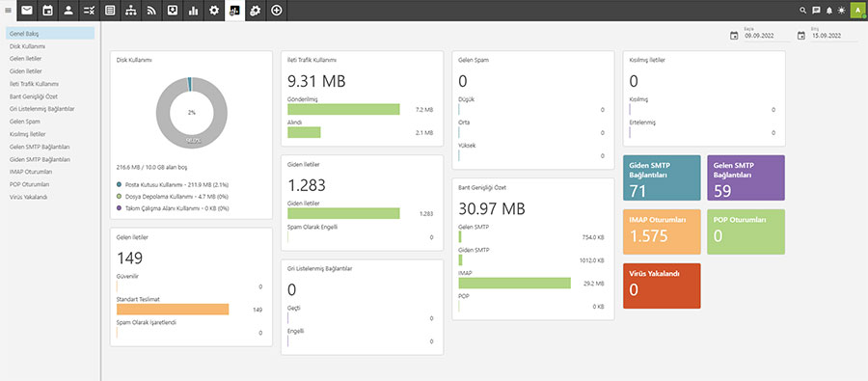Open the notifications bell icon
The height and width of the screenshot is (381, 868).
coord(828,10)
